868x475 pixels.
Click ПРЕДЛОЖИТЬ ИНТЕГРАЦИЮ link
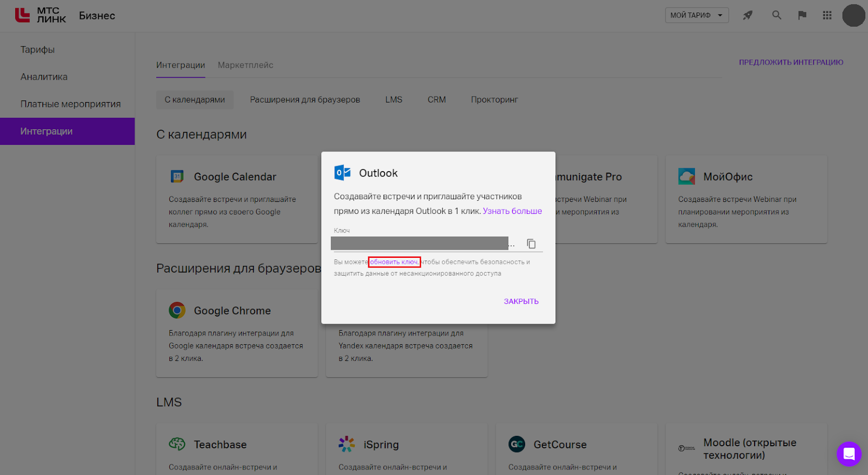791,62
